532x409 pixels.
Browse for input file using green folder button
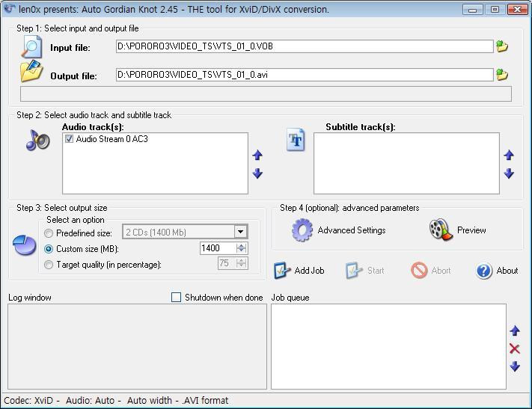point(502,46)
